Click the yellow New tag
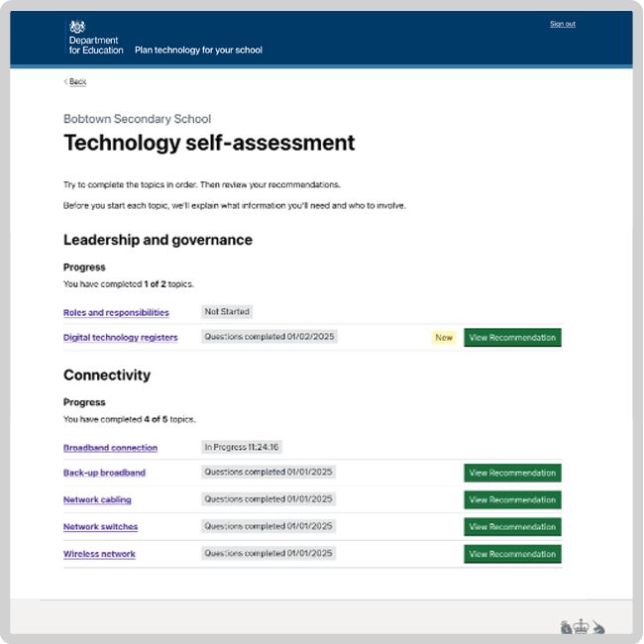The image size is (644, 644). 444,338
